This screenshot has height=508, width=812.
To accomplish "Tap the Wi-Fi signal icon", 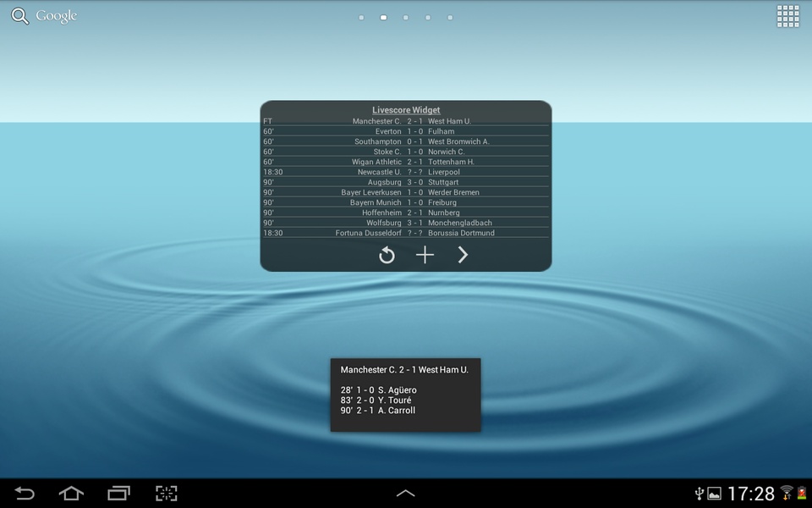I will click(x=786, y=493).
